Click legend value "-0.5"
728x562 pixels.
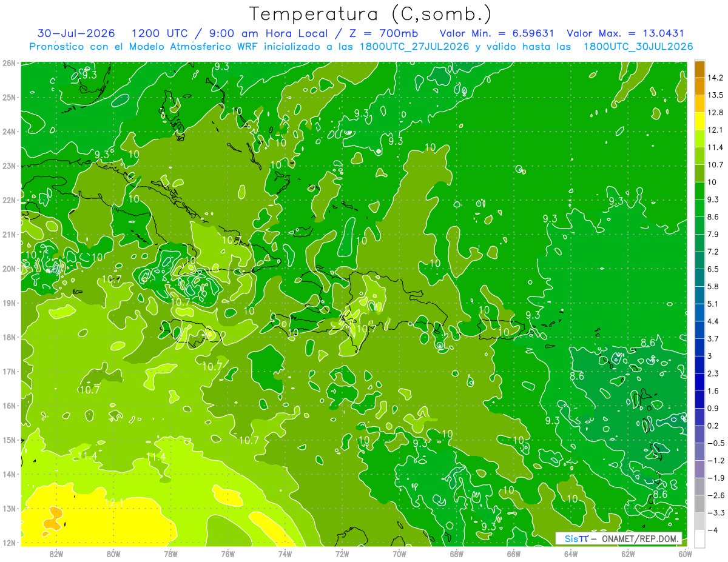715,443
